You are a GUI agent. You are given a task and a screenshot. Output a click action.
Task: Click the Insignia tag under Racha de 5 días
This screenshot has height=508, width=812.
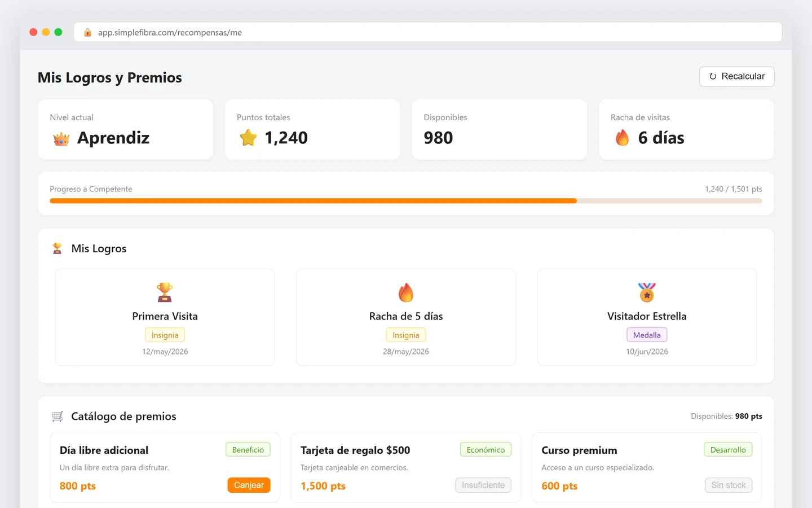click(x=406, y=335)
